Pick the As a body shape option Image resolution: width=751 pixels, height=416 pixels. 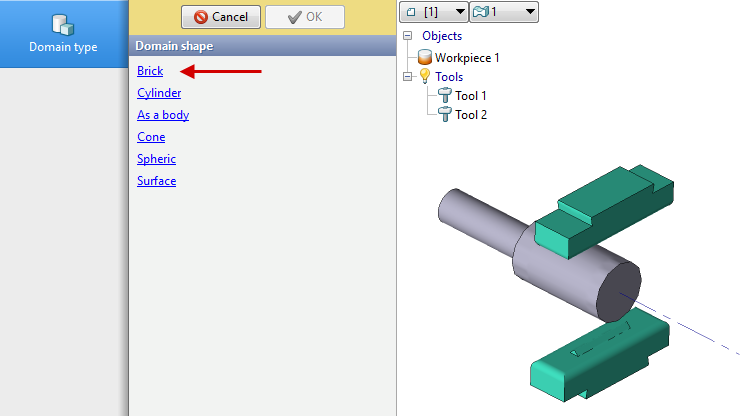pyautogui.click(x=163, y=115)
